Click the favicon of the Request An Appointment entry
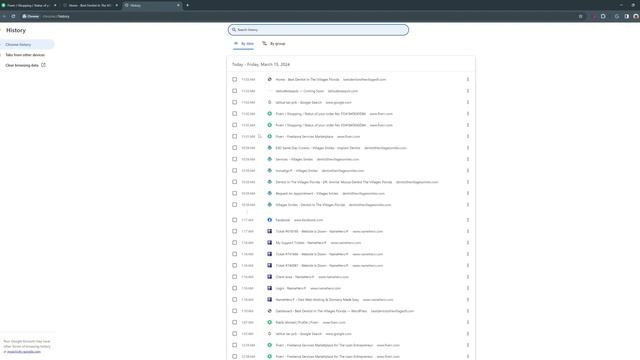 coord(269,193)
